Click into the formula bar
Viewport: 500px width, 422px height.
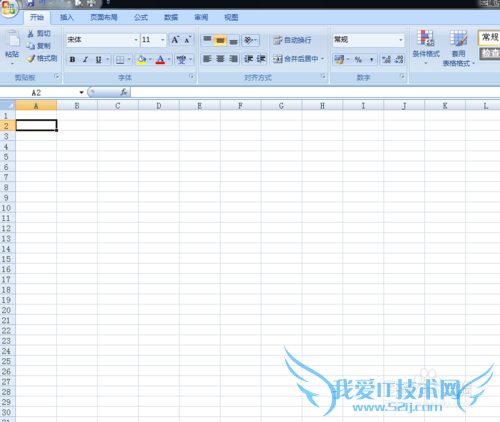click(315, 92)
